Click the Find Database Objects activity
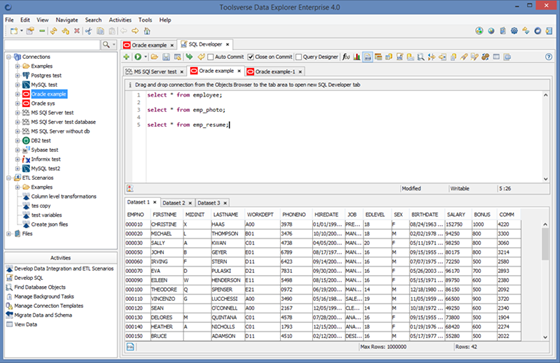 point(36,287)
